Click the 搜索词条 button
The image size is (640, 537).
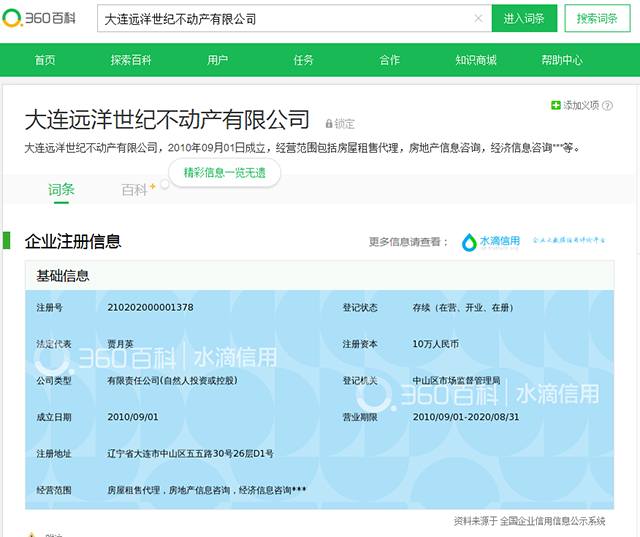pyautogui.click(x=597, y=18)
